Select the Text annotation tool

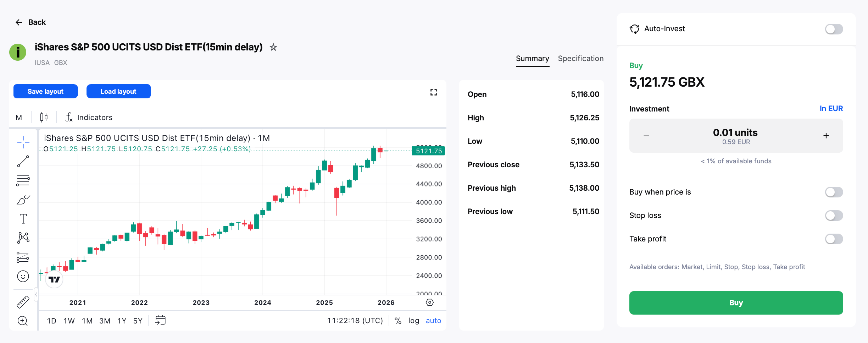23,219
